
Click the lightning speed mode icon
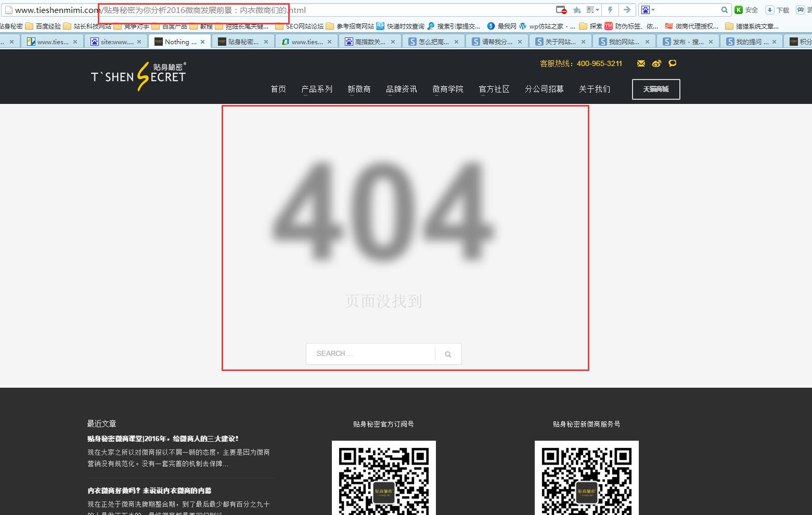pos(610,10)
